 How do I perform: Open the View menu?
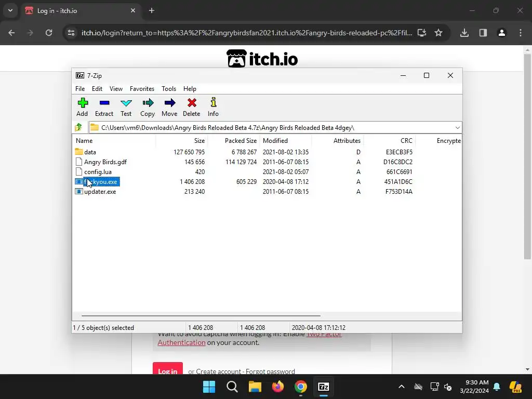point(116,88)
